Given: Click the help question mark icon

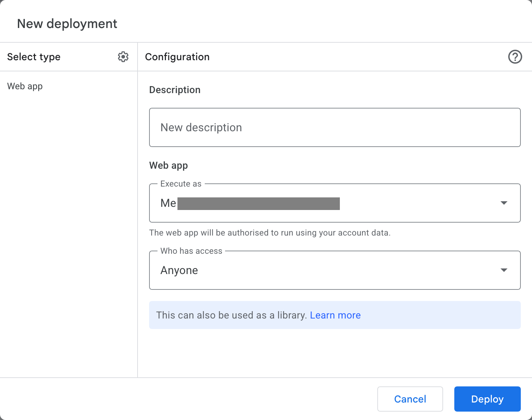Looking at the screenshot, I should point(515,57).
